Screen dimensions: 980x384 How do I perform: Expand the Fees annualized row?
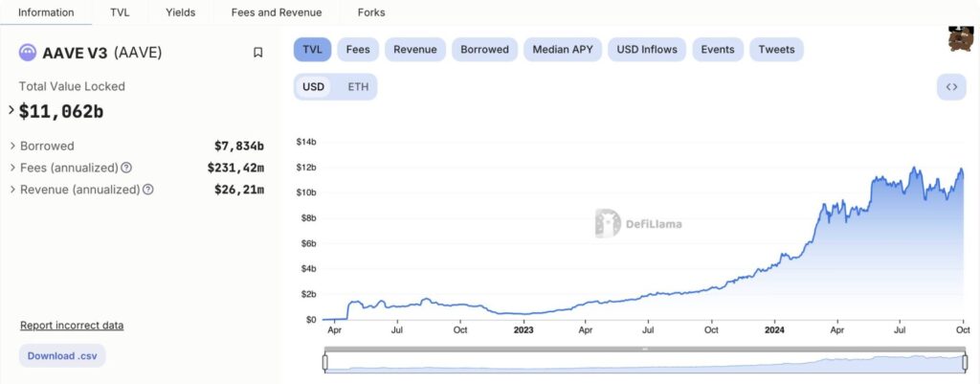(x=13, y=168)
